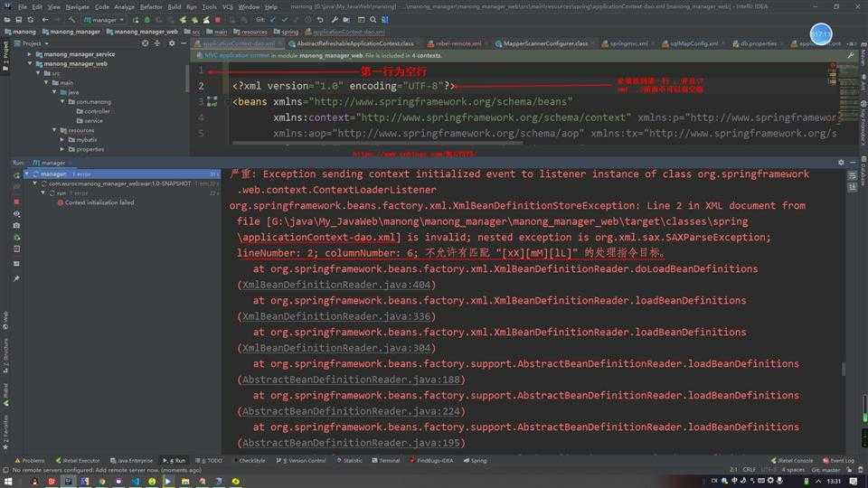Image resolution: width=868 pixels, height=488 pixels.
Task: Open the Refactor menu
Action: coord(151,6)
